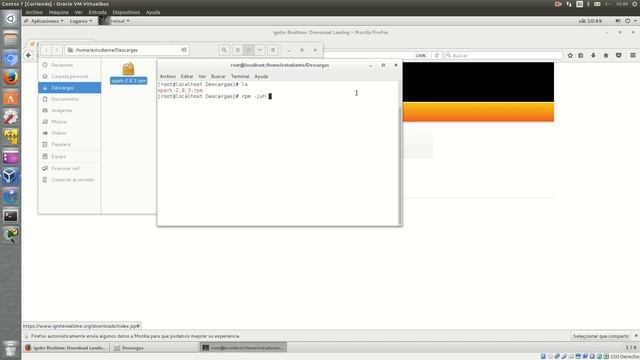Open System Settings wrench-gear dock icon

coord(11,117)
